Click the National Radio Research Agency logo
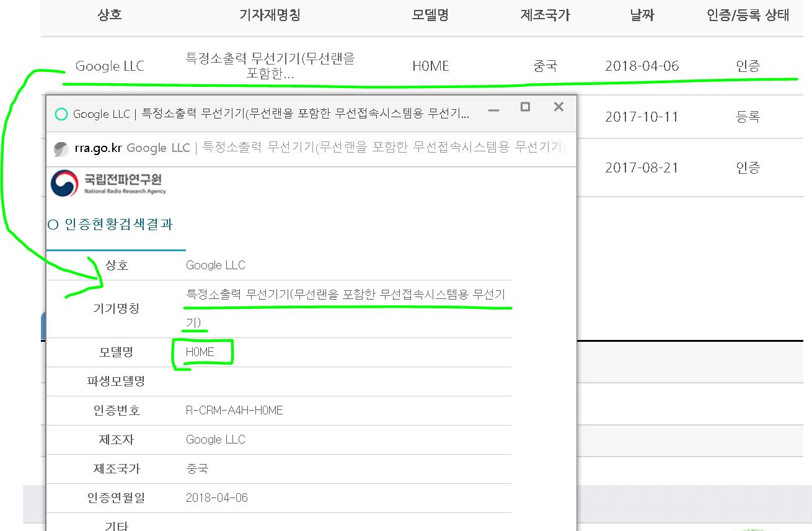Image resolution: width=812 pixels, height=531 pixels. pos(108,184)
